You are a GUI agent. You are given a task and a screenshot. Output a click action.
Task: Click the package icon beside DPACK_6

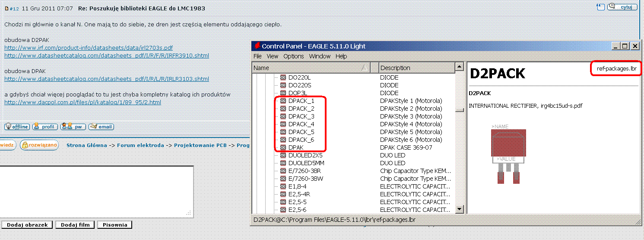[x=283, y=140]
